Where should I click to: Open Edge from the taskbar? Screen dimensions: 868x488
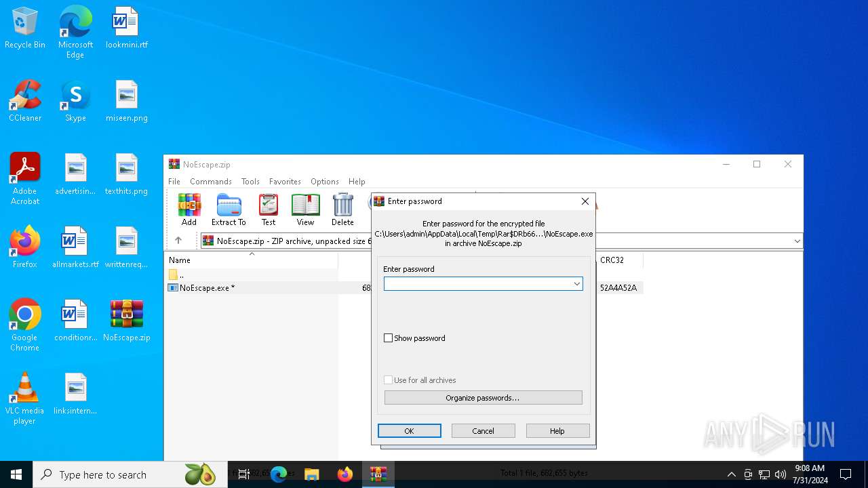[x=279, y=474]
